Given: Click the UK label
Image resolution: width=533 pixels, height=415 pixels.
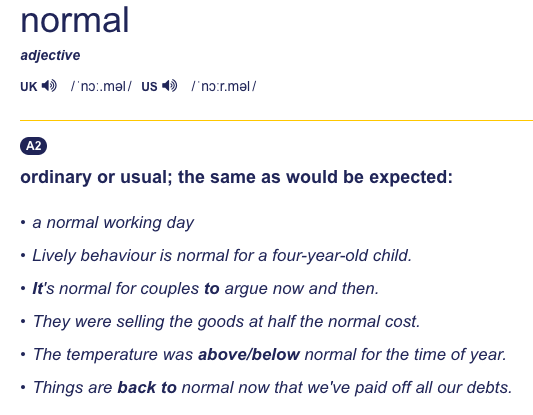Looking at the screenshot, I should pos(29,87).
